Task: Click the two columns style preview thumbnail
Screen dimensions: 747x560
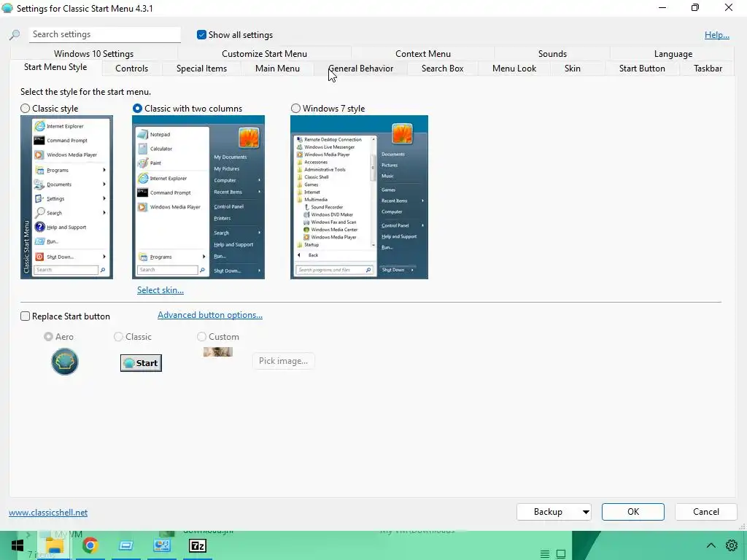Action: click(198, 197)
